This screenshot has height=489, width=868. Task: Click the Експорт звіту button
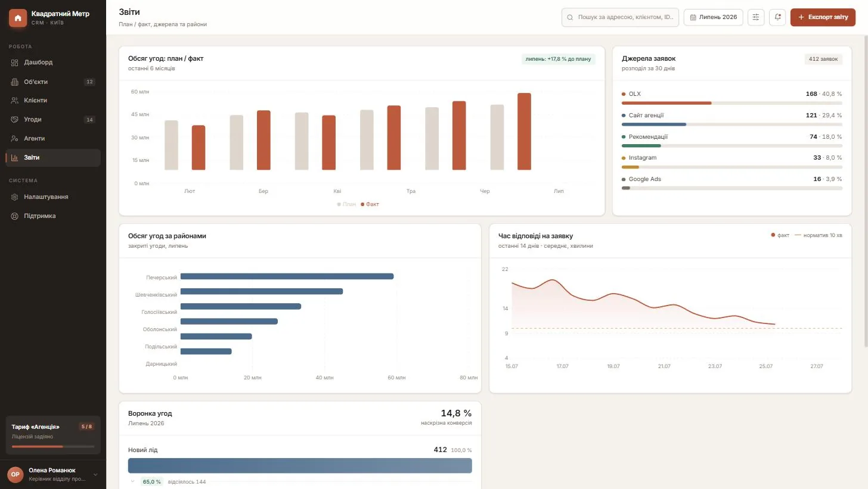click(x=823, y=17)
